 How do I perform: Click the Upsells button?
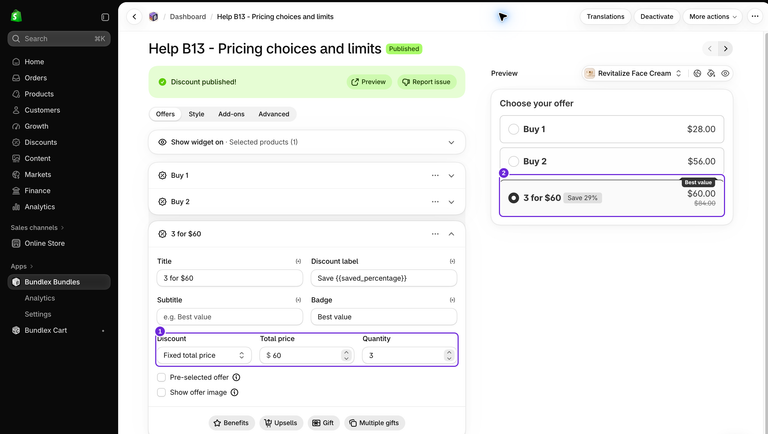(281, 423)
